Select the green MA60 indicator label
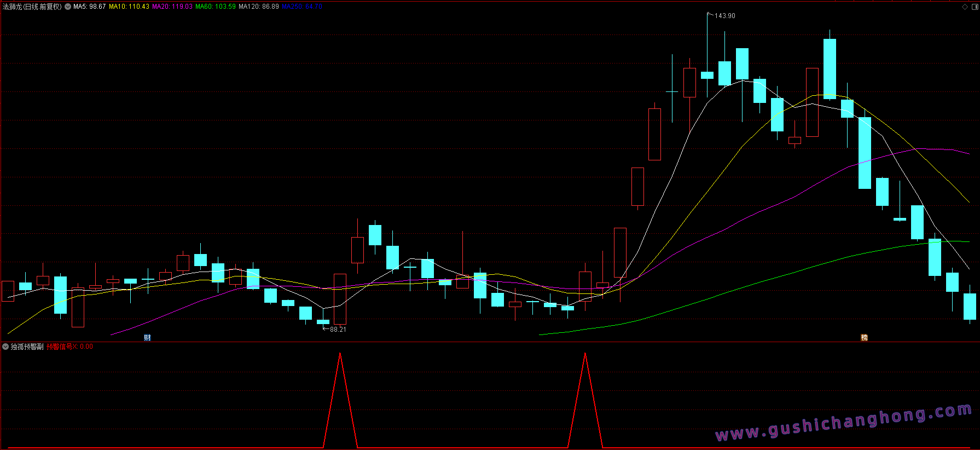This screenshot has height=450, width=980. (216, 7)
